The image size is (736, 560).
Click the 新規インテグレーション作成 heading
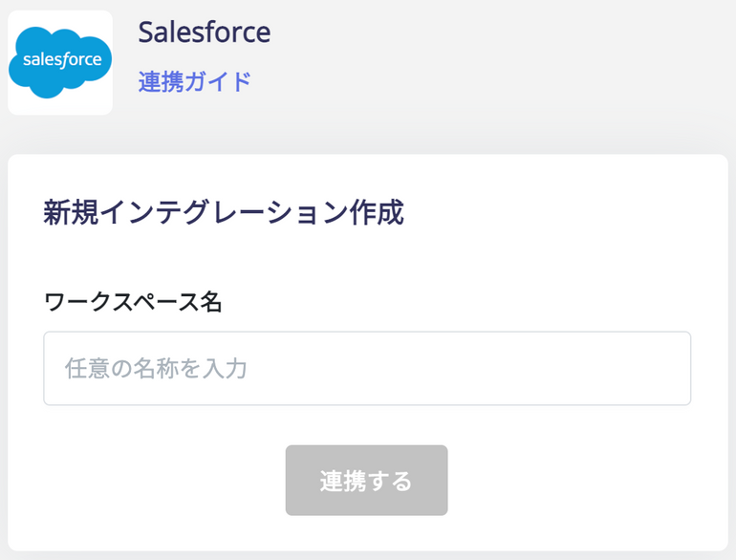click(224, 212)
